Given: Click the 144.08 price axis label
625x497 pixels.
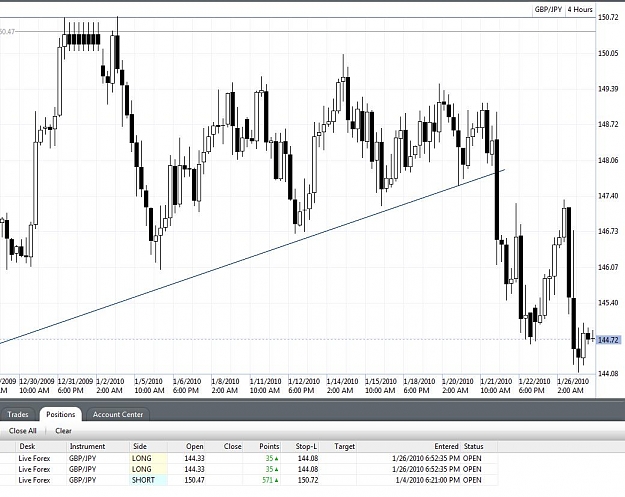Looking at the screenshot, I should tap(608, 373).
